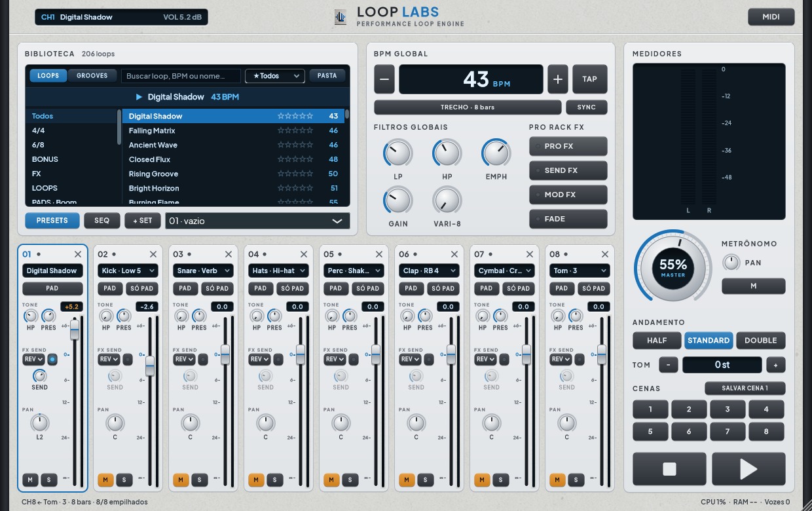This screenshot has width=812, height=511.
Task: Close channel 08 strip with X
Action: point(605,254)
